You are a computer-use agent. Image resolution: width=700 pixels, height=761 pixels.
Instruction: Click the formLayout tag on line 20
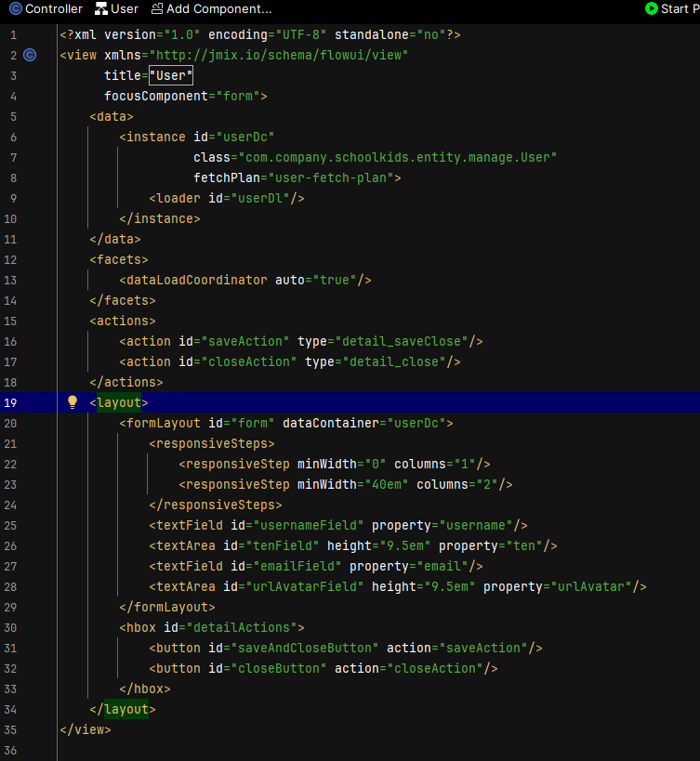[x=160, y=423]
